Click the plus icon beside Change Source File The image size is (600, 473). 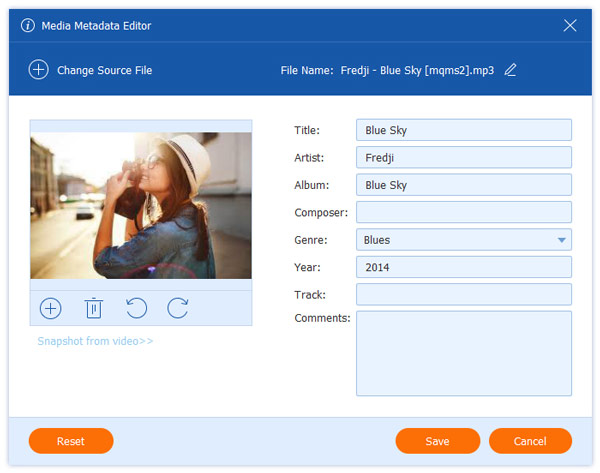tap(38, 70)
